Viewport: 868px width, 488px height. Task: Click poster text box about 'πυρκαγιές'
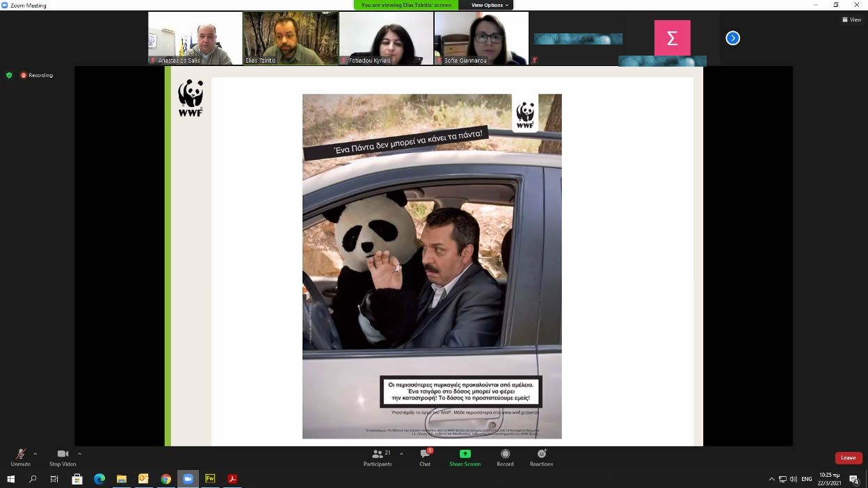point(460,391)
